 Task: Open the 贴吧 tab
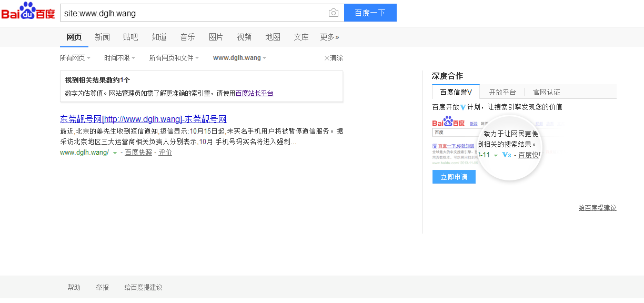(130, 37)
